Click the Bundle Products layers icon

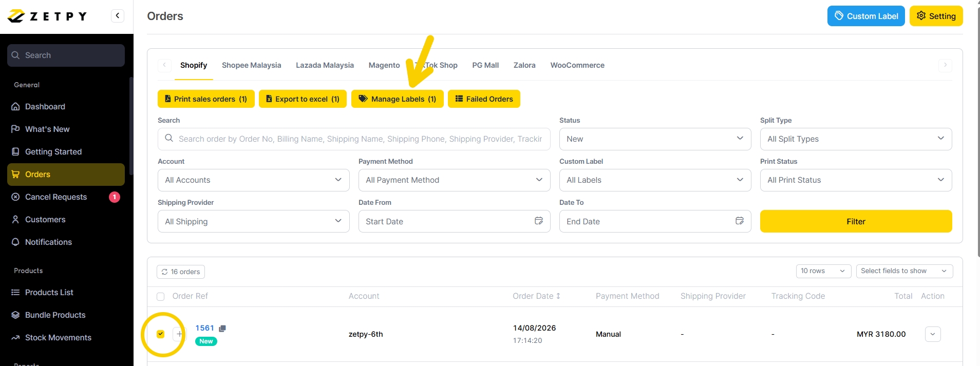pos(15,315)
